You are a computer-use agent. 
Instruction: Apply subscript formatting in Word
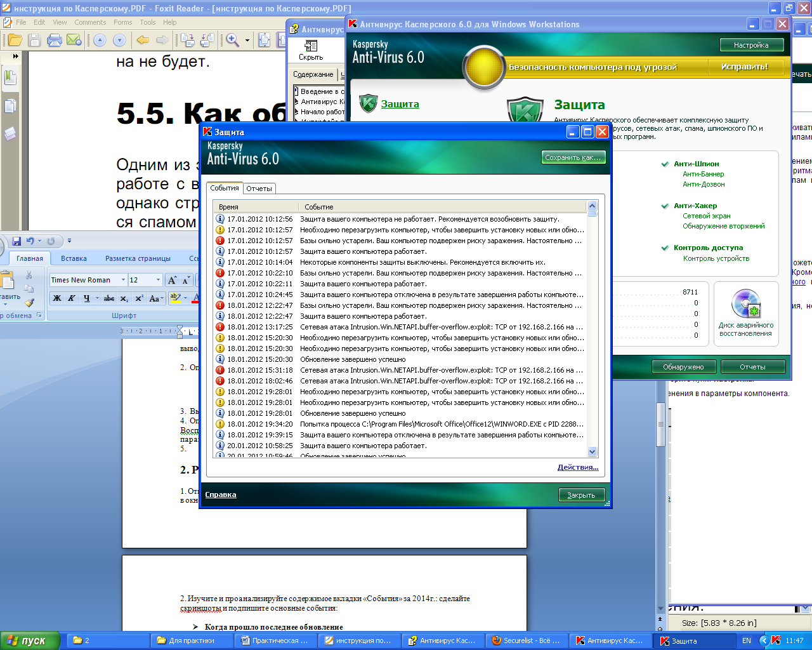click(124, 298)
